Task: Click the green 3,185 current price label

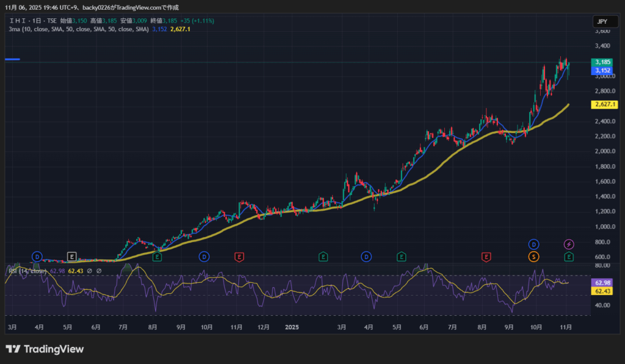Action: coord(602,62)
